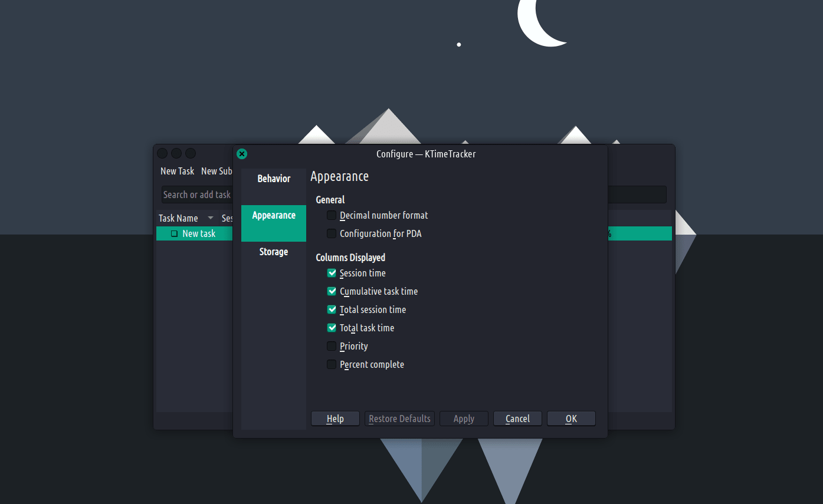Image resolution: width=823 pixels, height=504 pixels.
Task: Close the Configure dialog with the green X icon
Action: (242, 154)
